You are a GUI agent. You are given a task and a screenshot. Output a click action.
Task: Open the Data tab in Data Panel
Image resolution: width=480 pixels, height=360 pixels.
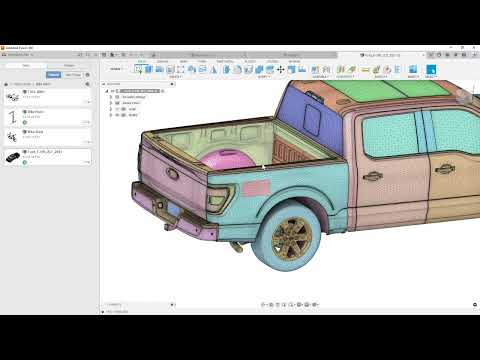pos(26,66)
